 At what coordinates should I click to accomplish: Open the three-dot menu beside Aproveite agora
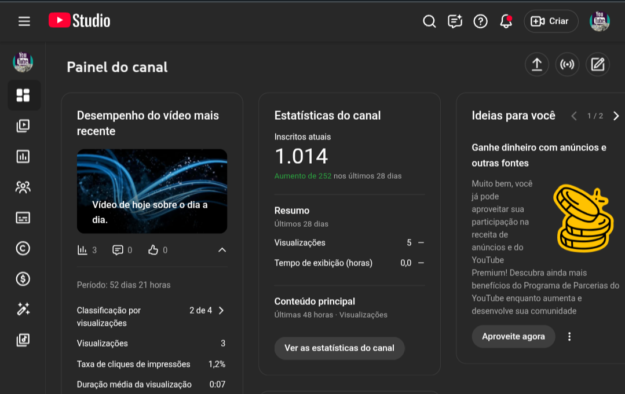[569, 337]
